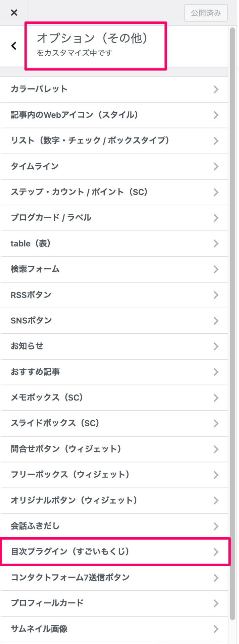Click the chevron next to タイムライン

[x=216, y=166]
